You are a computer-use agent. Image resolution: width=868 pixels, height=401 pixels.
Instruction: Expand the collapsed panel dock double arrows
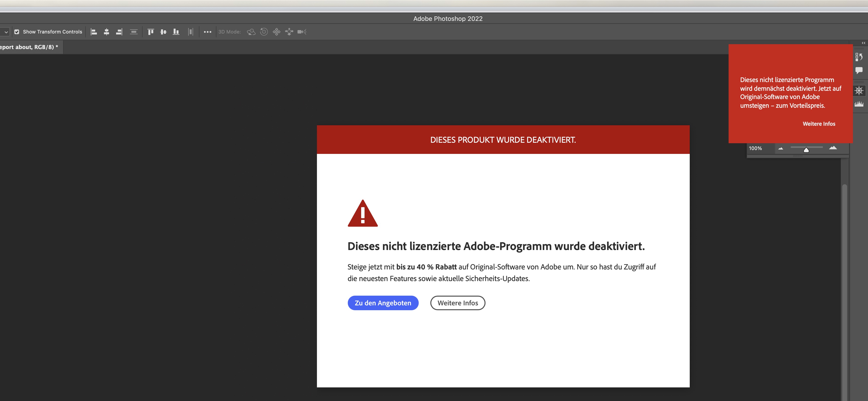tap(863, 43)
